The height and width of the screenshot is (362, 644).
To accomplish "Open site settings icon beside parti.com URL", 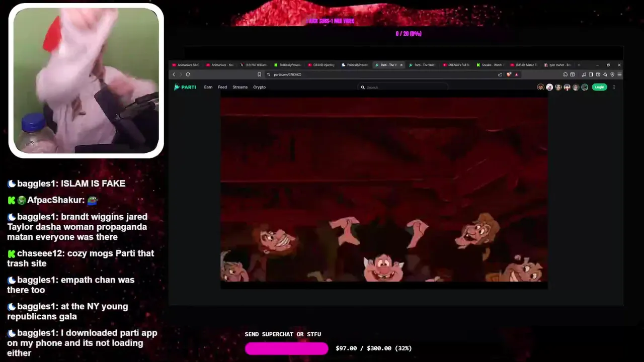I will (269, 74).
